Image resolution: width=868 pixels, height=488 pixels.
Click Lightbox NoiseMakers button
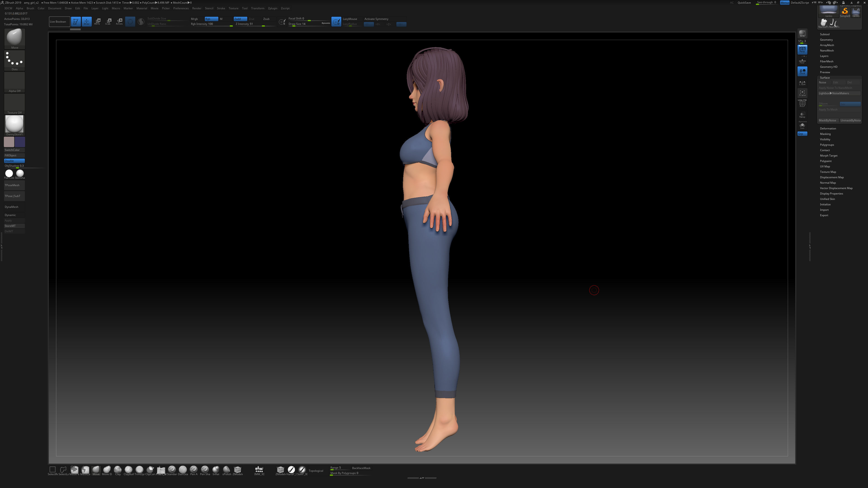(x=839, y=93)
